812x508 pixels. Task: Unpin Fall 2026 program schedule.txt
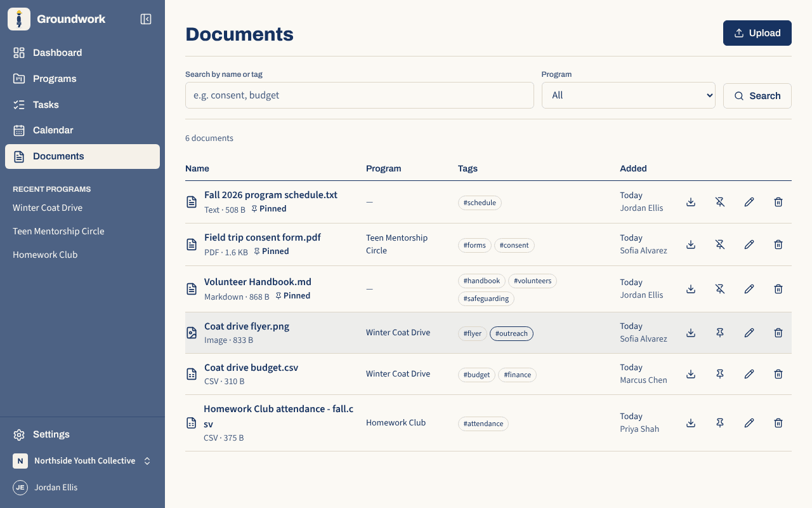click(x=720, y=202)
